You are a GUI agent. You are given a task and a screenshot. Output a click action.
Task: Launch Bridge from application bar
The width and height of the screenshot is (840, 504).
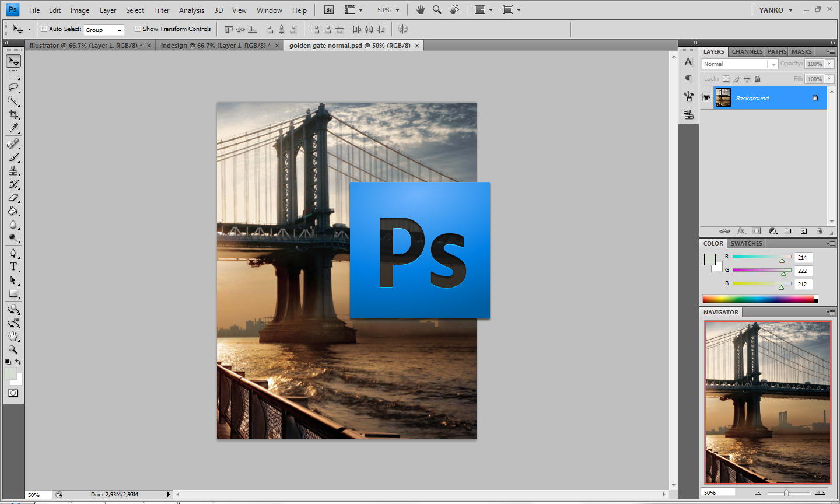(x=329, y=10)
